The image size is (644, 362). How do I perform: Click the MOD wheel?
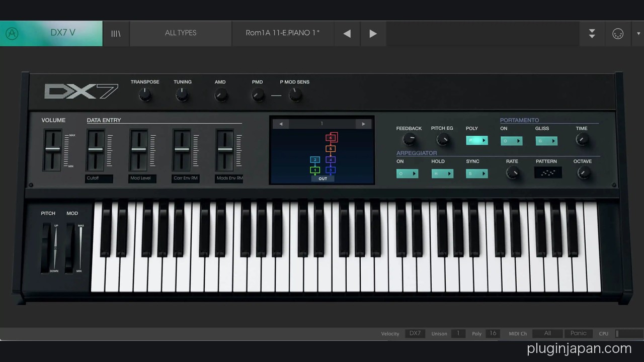tap(70, 248)
